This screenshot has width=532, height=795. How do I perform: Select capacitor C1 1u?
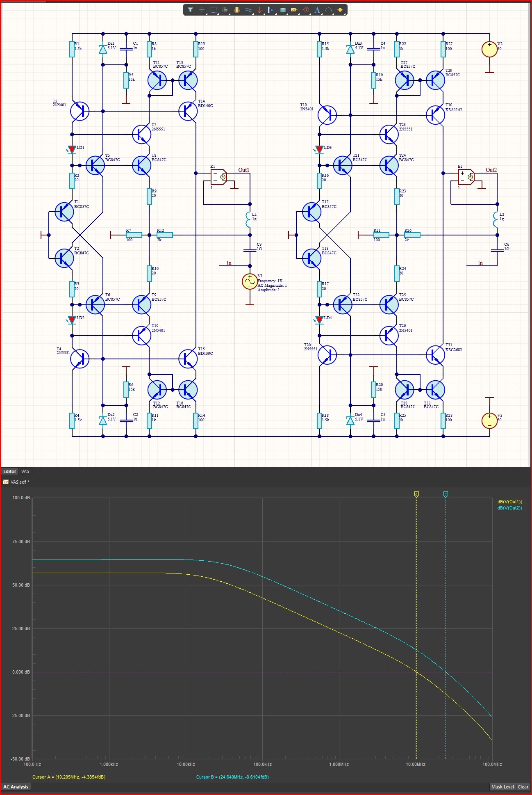tap(126, 49)
